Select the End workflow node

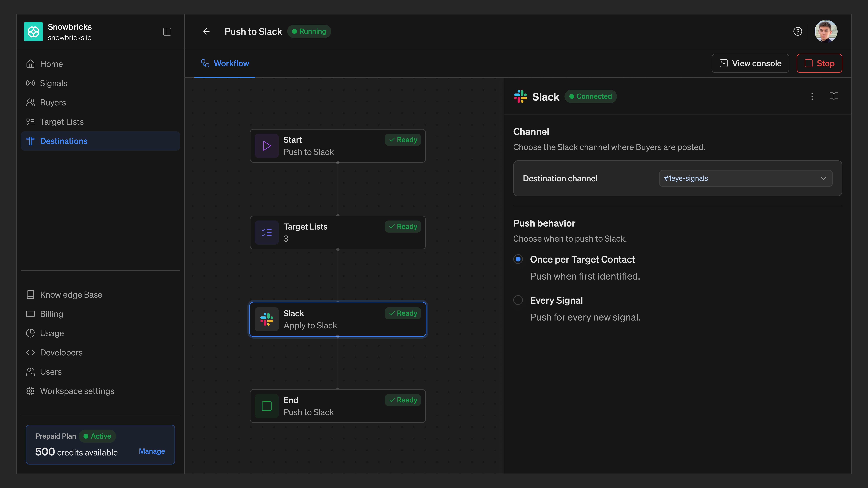click(x=338, y=406)
